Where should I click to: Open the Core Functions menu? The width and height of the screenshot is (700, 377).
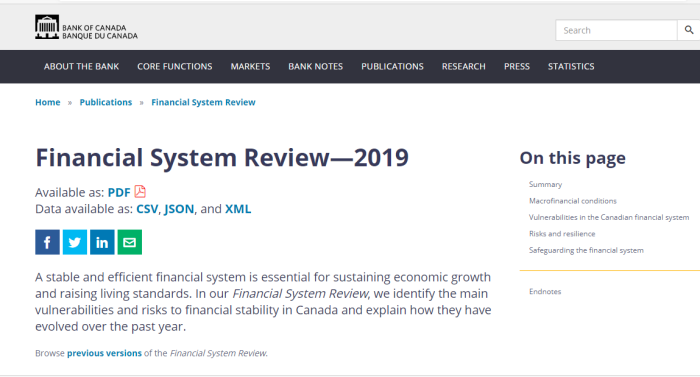tap(175, 67)
